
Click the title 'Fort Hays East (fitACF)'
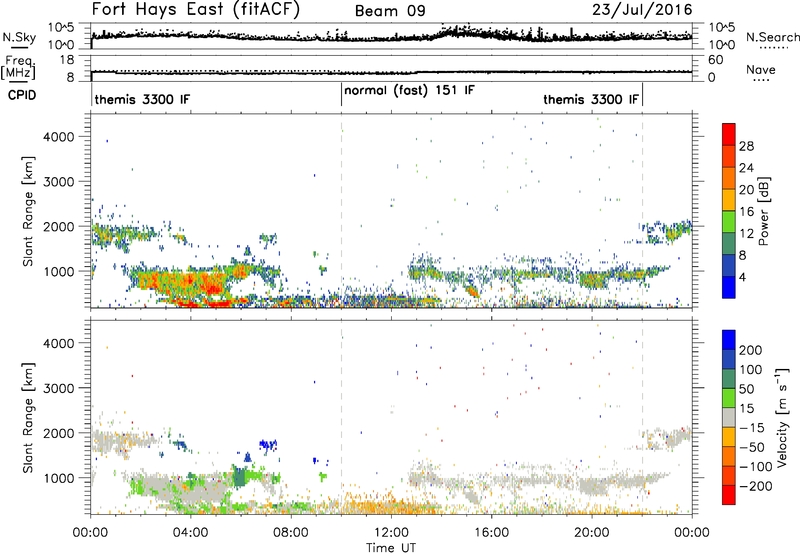point(195,9)
